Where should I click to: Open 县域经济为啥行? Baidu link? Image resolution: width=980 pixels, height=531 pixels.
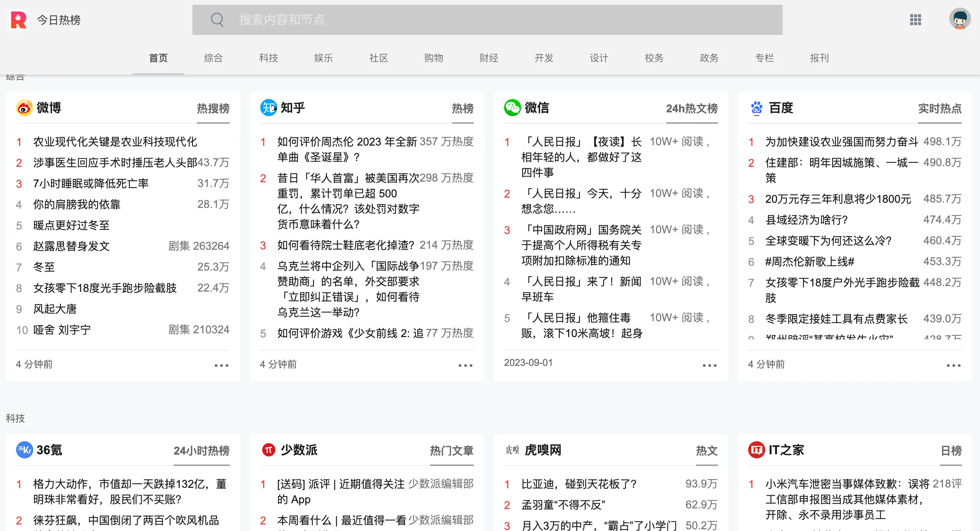point(806,220)
